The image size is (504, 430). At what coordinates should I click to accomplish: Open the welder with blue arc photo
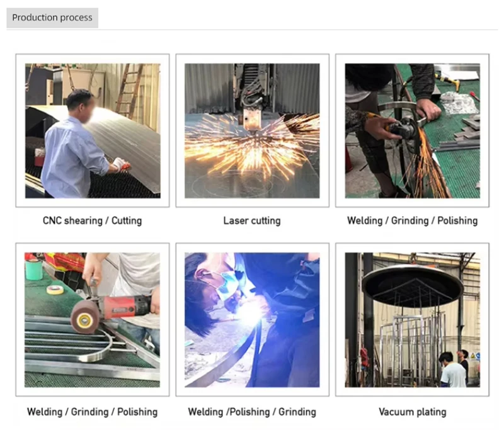252,320
